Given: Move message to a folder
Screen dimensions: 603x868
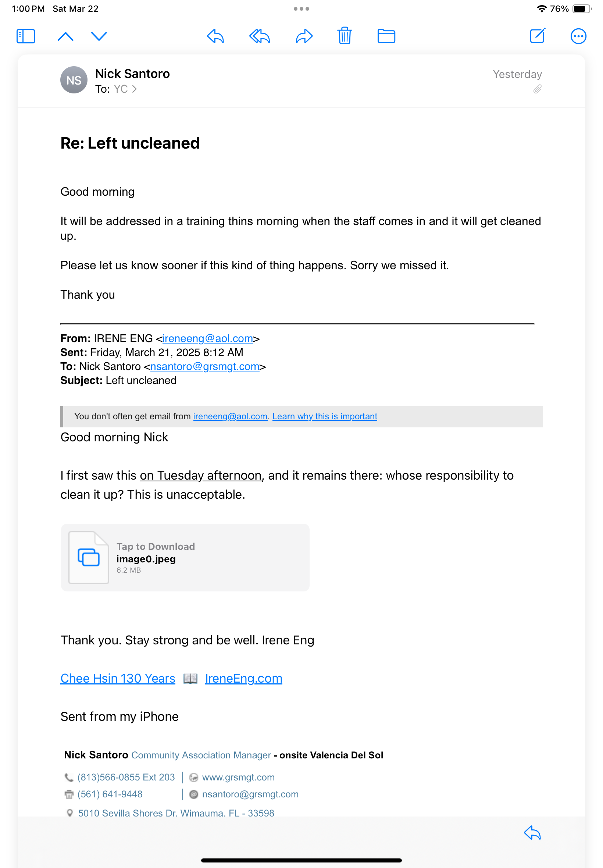Looking at the screenshot, I should (x=386, y=36).
